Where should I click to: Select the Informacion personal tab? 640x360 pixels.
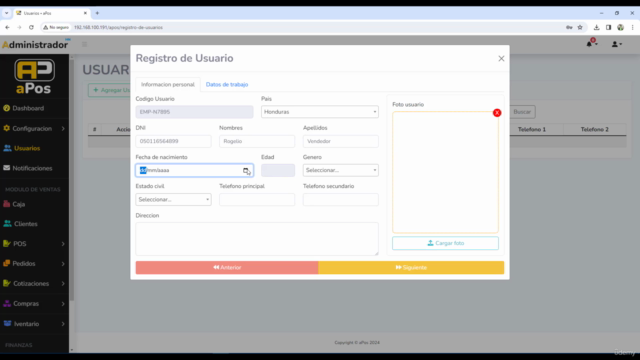point(168,84)
